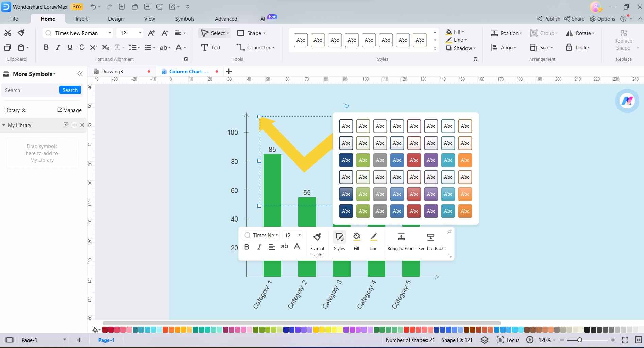Open the ribbon font size dropdown
The height and width of the screenshot is (348, 644).
click(140, 33)
